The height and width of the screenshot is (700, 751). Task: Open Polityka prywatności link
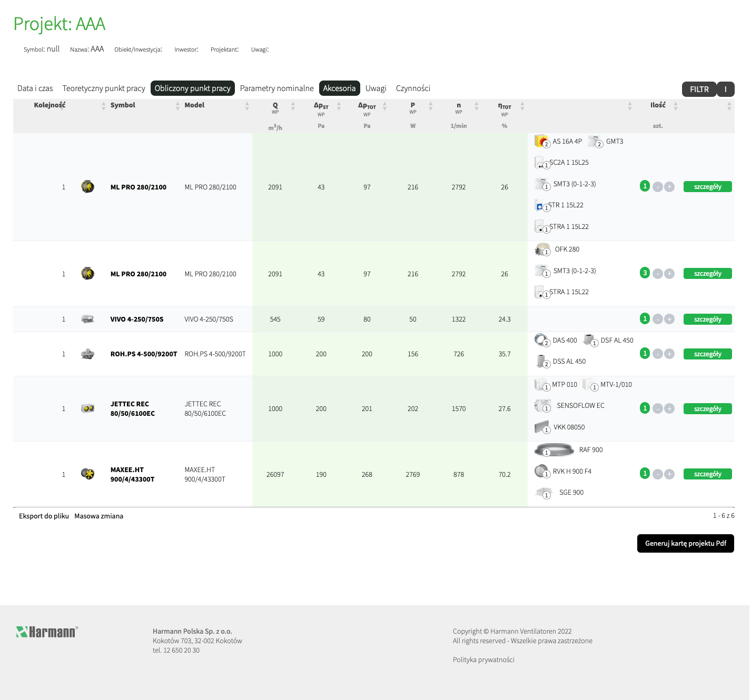[483, 659]
